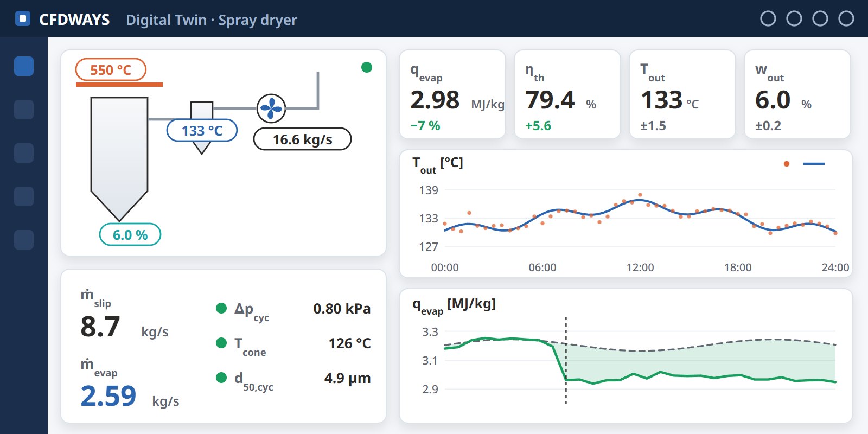Screen dimensions: 868x434
Task: Click the 18:00 label on T out chart axis
Action: (738, 267)
